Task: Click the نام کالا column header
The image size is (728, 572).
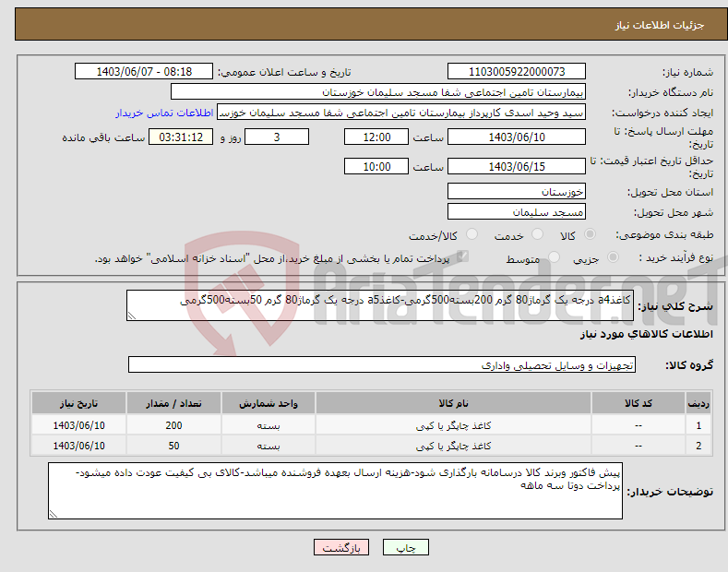Action: (x=454, y=403)
